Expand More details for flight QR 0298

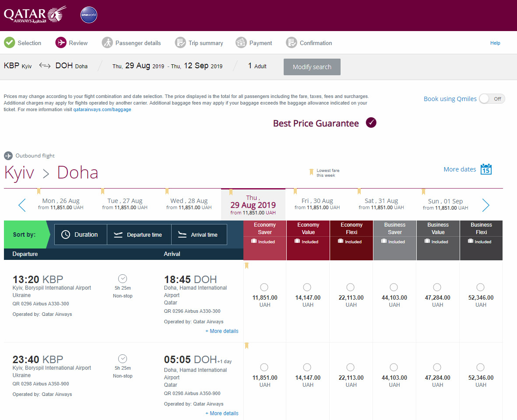(x=222, y=413)
